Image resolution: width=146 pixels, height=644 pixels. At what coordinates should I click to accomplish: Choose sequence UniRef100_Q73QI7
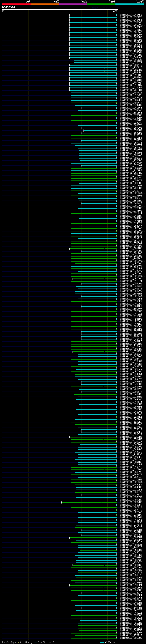[x=131, y=593]
